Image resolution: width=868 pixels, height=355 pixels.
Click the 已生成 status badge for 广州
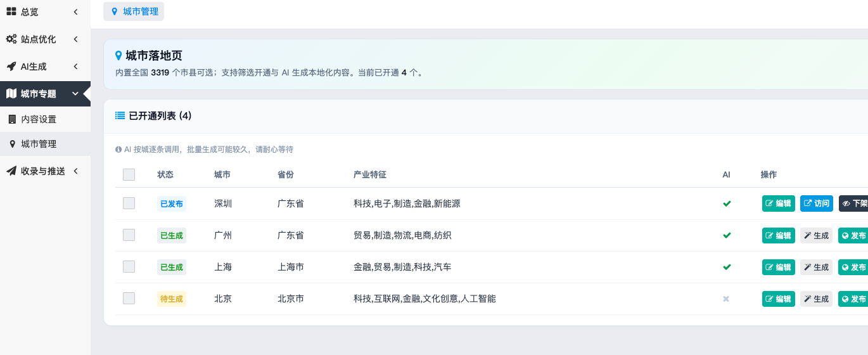[172, 235]
